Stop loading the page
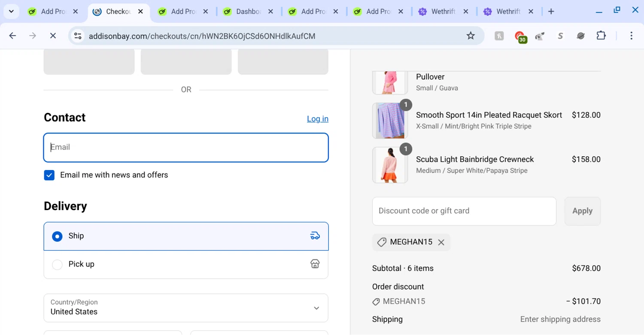This screenshot has width=644, height=335. [53, 36]
